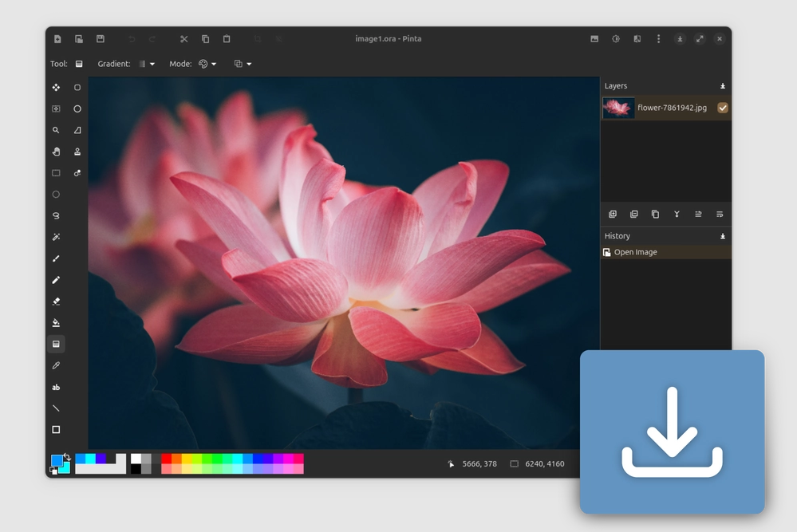Pick the red swatch in palette
Screen dimensions: 797x532
tap(166, 459)
